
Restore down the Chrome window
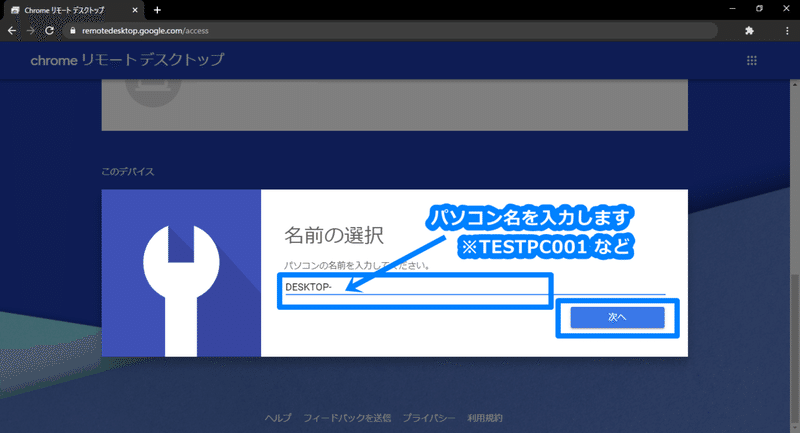coord(759,9)
